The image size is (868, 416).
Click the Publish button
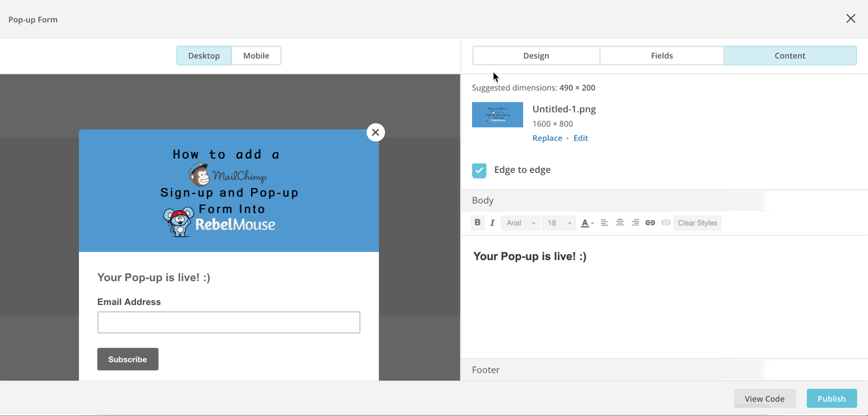pyautogui.click(x=831, y=398)
